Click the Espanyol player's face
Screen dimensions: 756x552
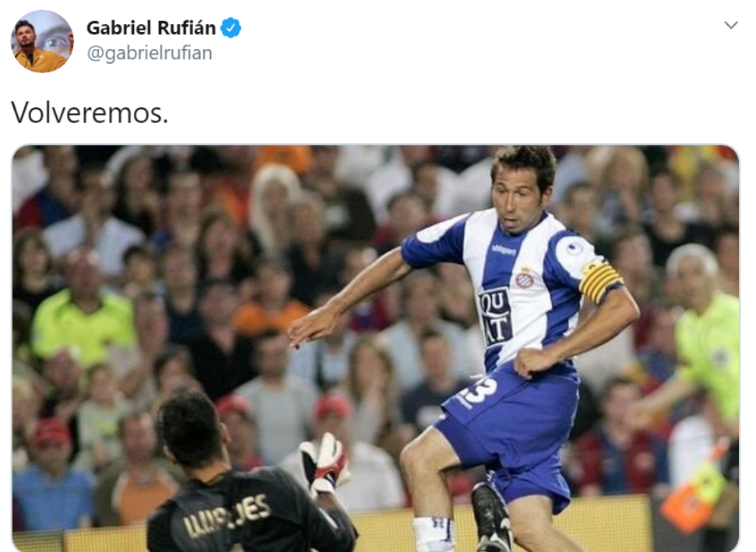(515, 204)
